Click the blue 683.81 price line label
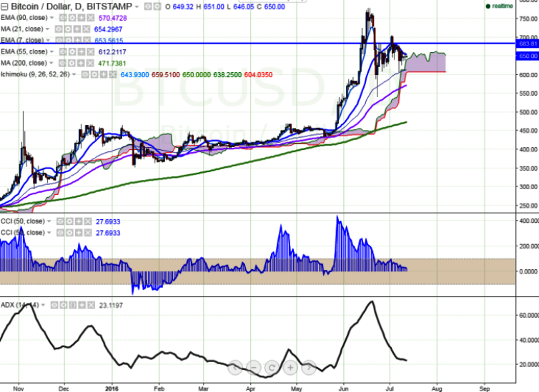Image resolution: width=539 pixels, height=392 pixels. 528,44
